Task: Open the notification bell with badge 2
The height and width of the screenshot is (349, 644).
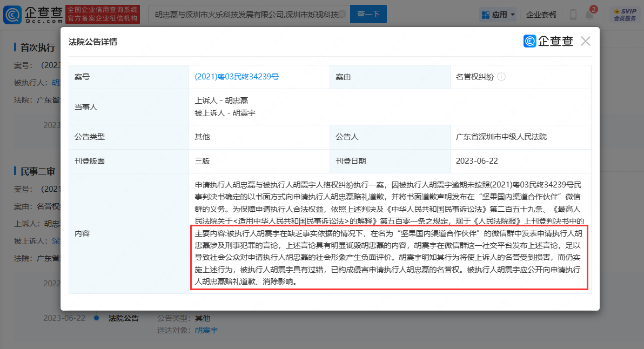Action: pyautogui.click(x=589, y=15)
